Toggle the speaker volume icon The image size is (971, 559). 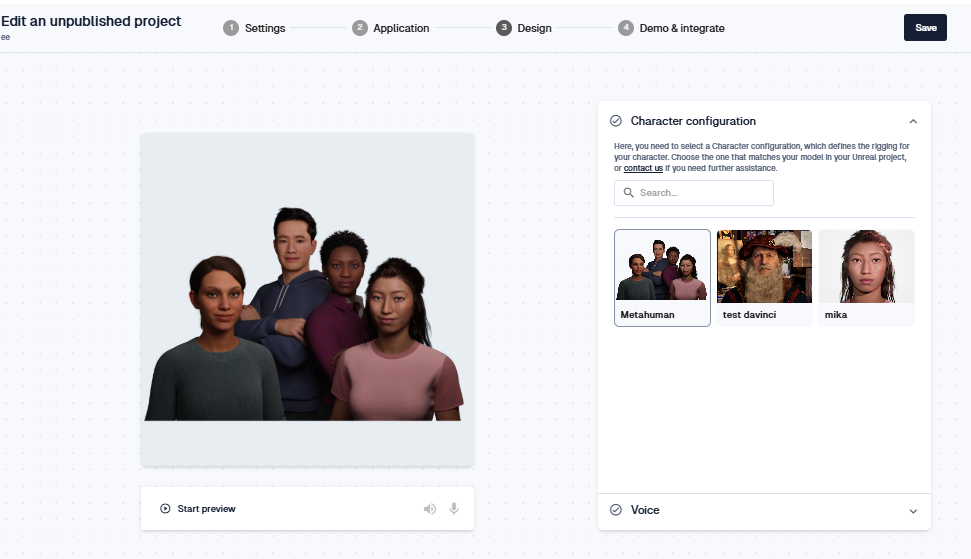430,509
